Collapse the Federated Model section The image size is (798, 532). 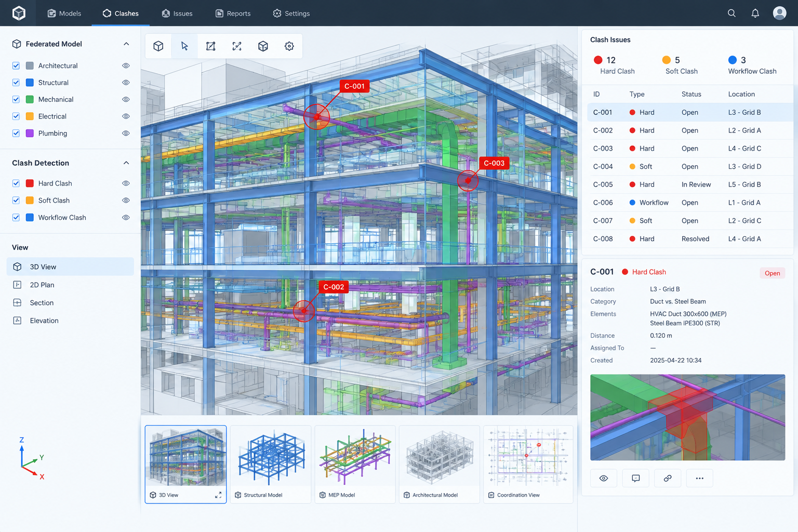[x=126, y=44]
